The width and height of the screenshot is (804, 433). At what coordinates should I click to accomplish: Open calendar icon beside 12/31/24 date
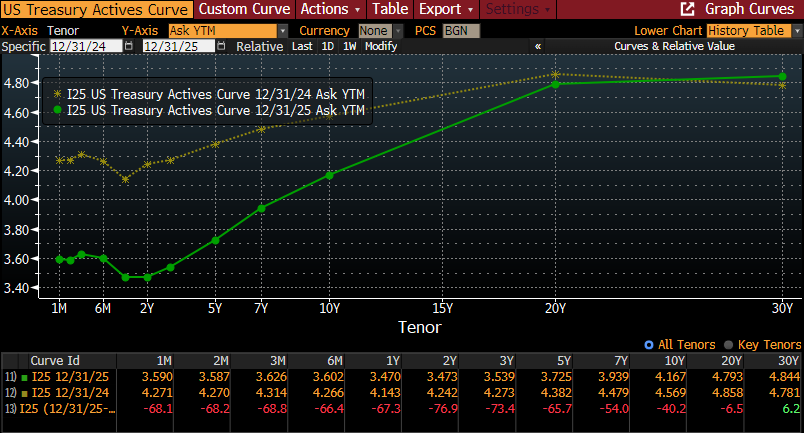129,47
